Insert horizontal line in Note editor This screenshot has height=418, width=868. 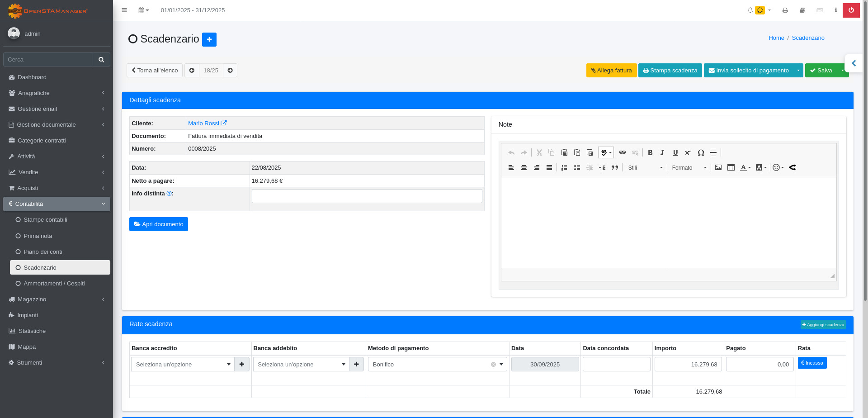(713, 152)
